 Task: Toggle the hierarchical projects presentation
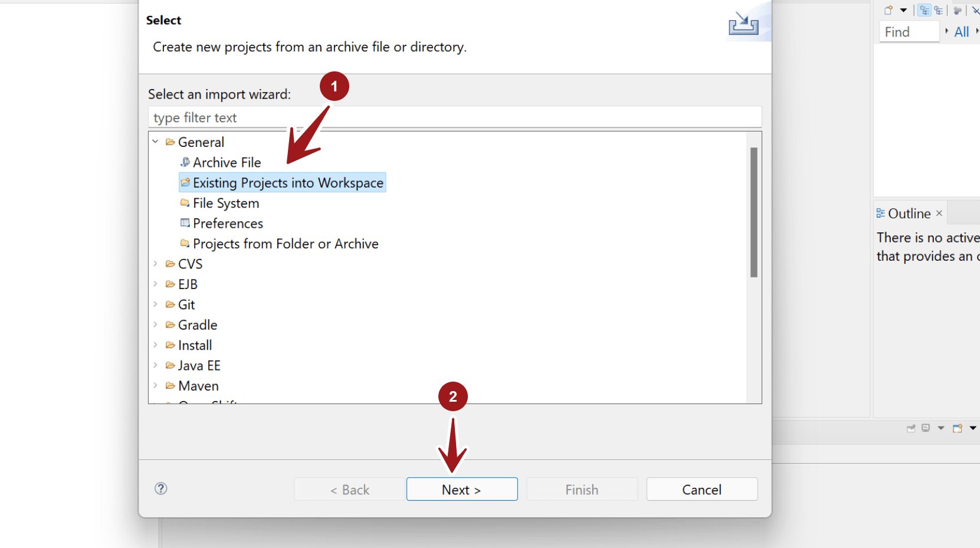pos(925,10)
